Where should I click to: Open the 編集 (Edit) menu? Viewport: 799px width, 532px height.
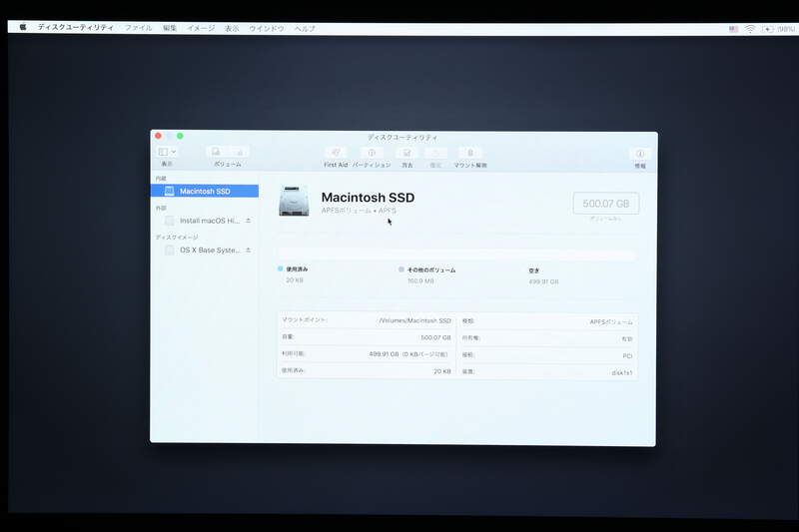coord(170,28)
